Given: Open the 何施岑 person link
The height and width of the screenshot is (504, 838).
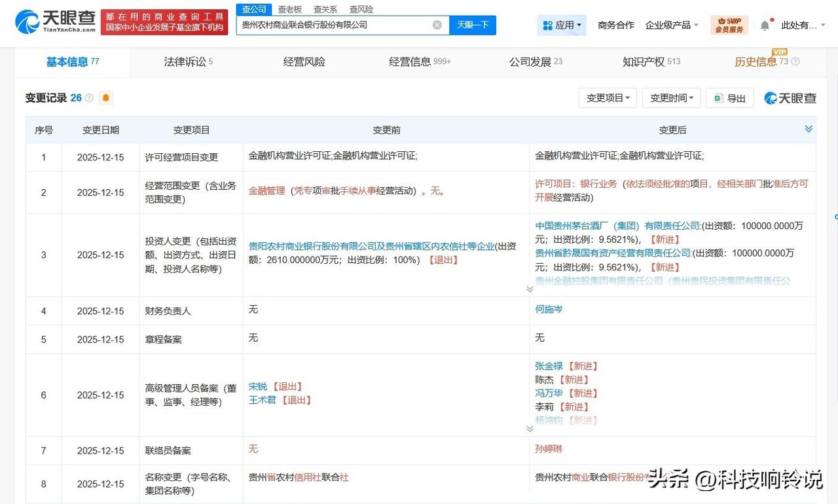Looking at the screenshot, I should 549,309.
